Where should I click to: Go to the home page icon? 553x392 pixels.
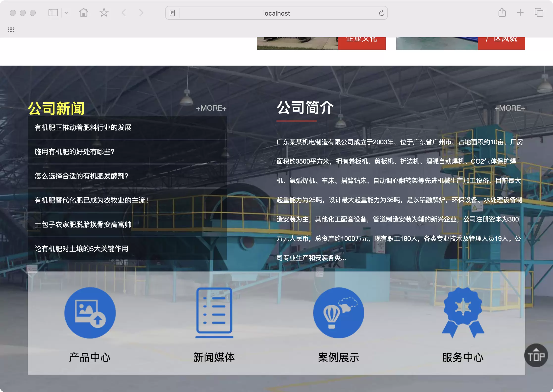83,12
